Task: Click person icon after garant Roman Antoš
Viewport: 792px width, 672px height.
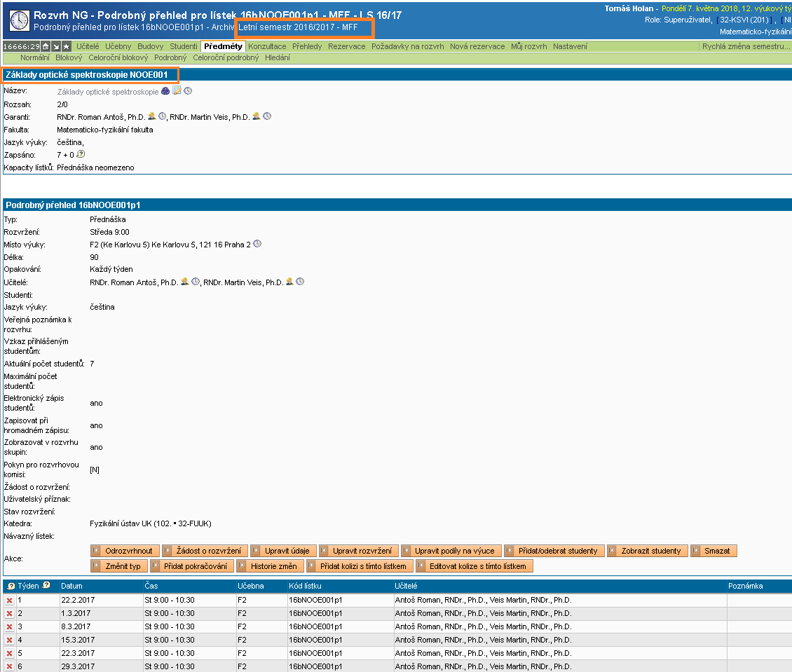Action: [151, 116]
